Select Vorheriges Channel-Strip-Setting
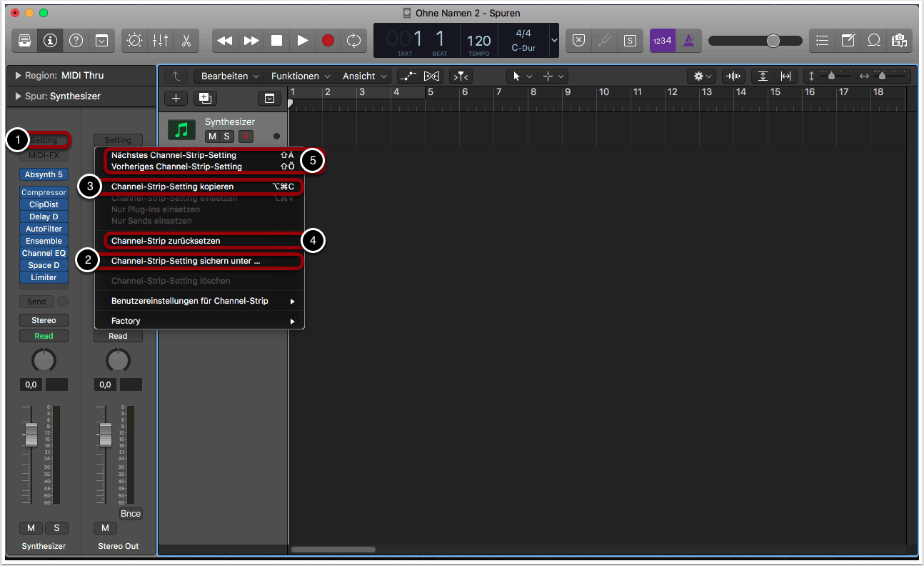 [200, 167]
